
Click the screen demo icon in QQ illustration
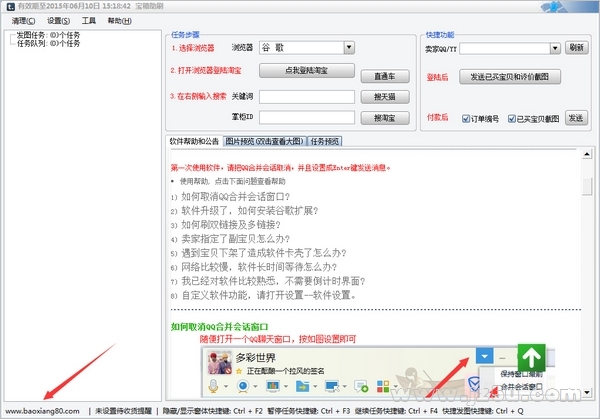pos(272,386)
